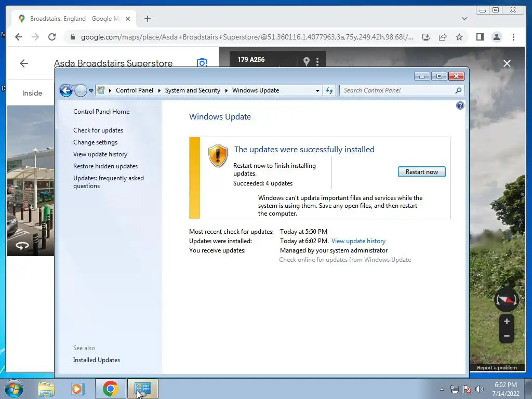This screenshot has height=399, width=532.
Task: Click the Control Panel address bar icon
Action: tap(101, 90)
